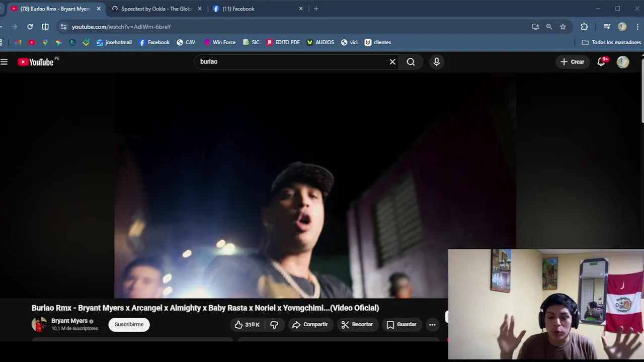Open more actions three-dot menu
644x362 pixels.
tap(432, 325)
